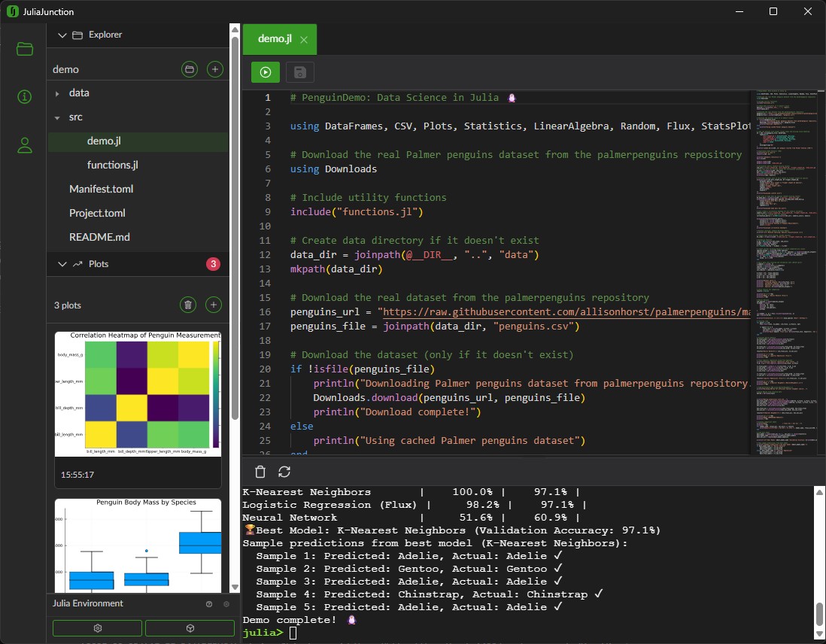Delete all plots with trash icon

point(188,305)
